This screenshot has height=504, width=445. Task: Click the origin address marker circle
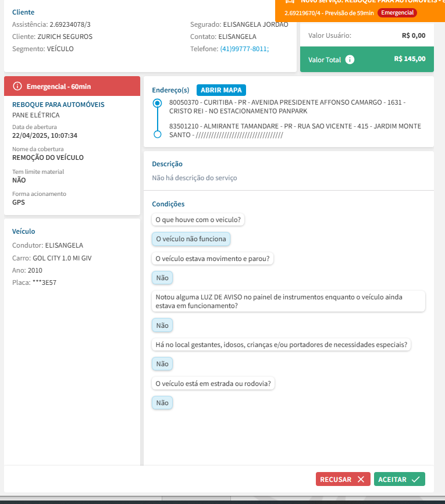click(156, 103)
